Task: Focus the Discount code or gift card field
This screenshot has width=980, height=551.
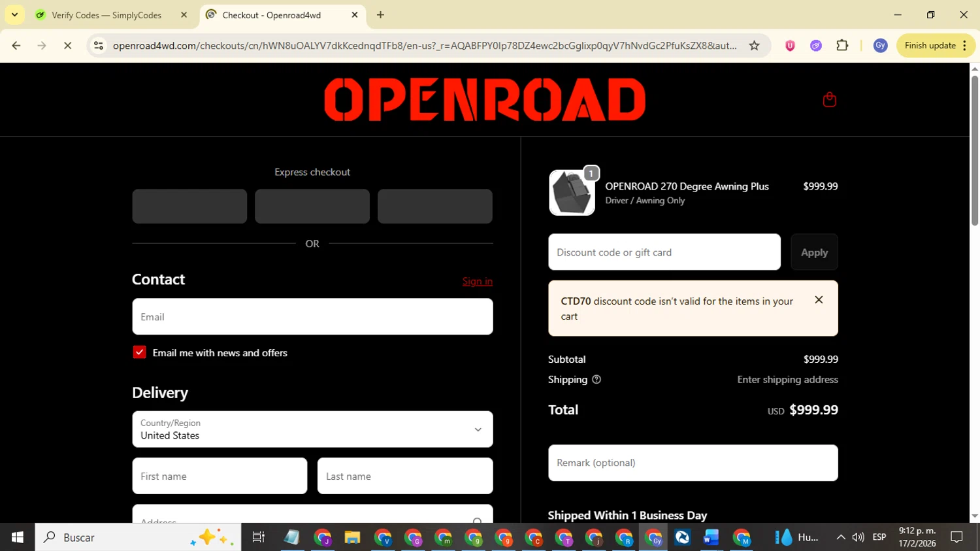Action: [664, 252]
